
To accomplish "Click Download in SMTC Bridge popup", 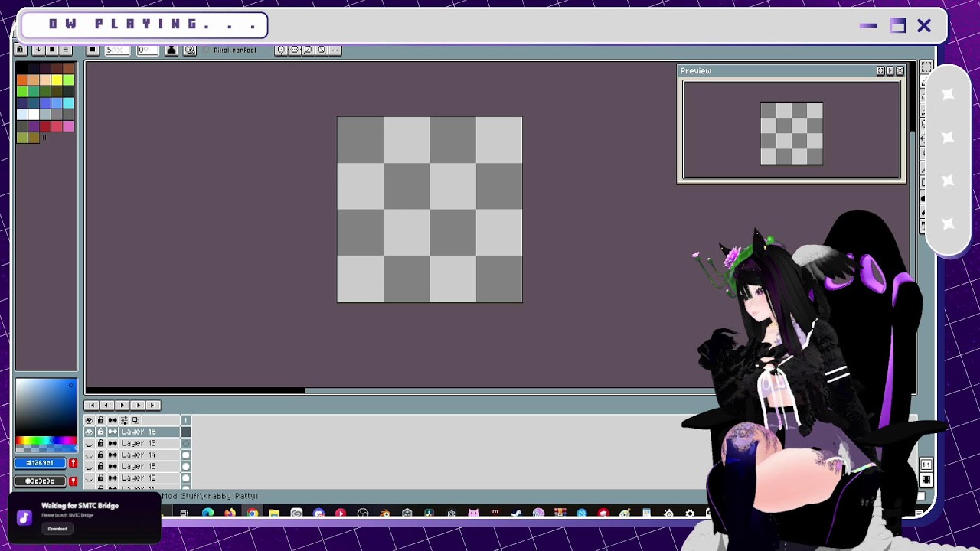I will pos(57,528).
